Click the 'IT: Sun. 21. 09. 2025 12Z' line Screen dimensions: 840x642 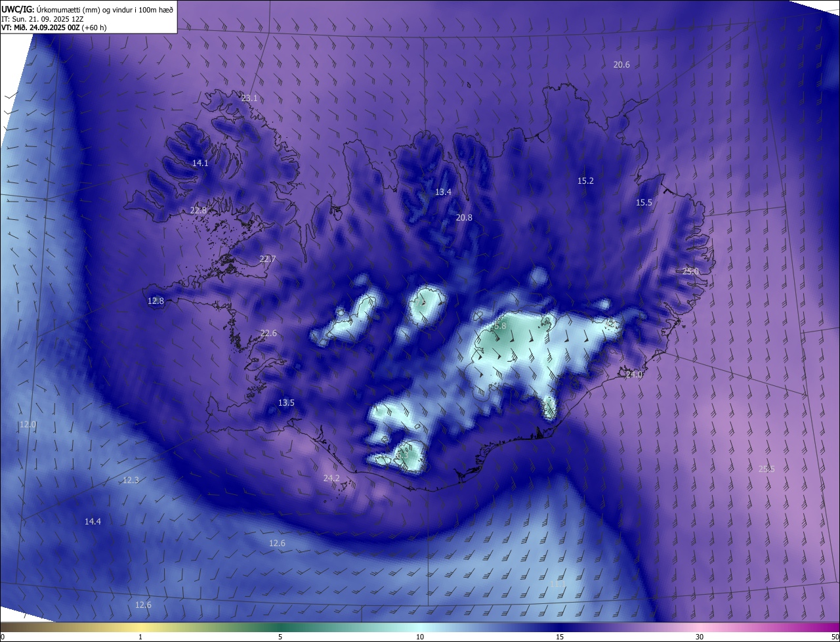pyautogui.click(x=43, y=18)
